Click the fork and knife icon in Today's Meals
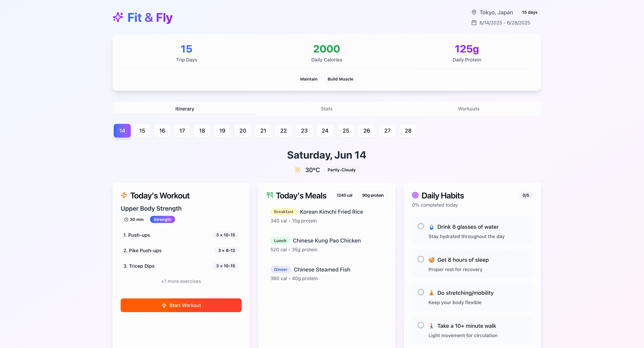644x348 pixels. pos(270,195)
